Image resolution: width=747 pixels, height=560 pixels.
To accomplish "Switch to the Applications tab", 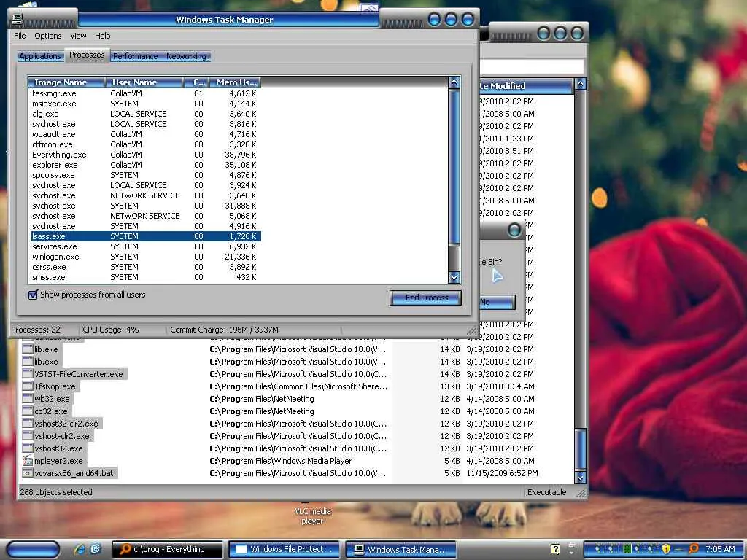I will click(x=40, y=56).
